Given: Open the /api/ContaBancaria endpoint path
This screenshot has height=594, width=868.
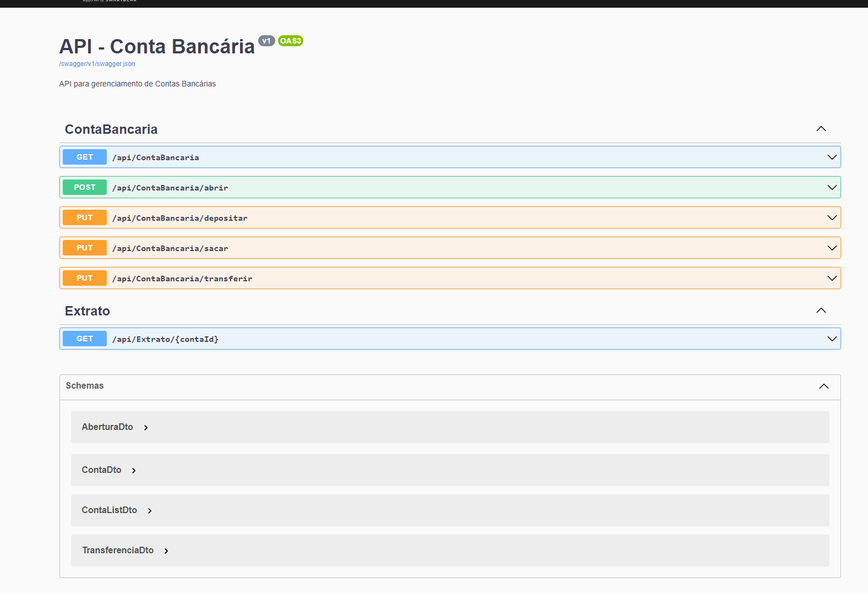Looking at the screenshot, I should pos(156,157).
